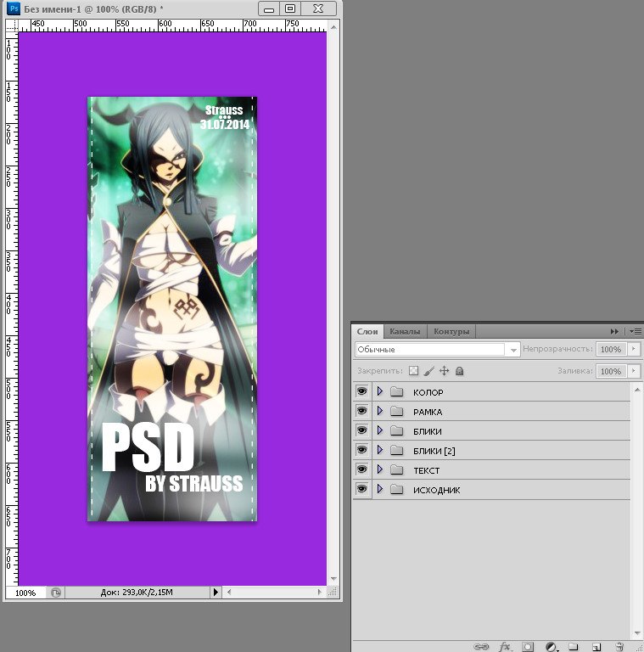Screen dimensions: 644x652
Task: Click the Photoshop Ps document icon
Action: (x=14, y=8)
